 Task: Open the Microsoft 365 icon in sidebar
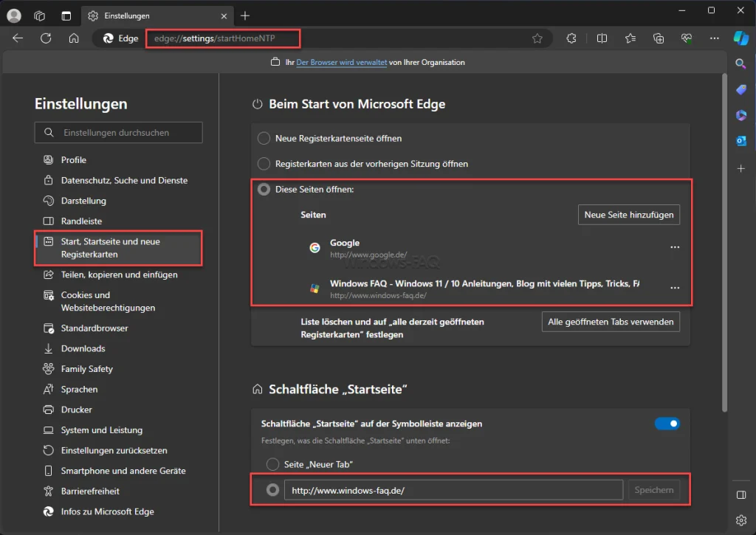(x=741, y=115)
